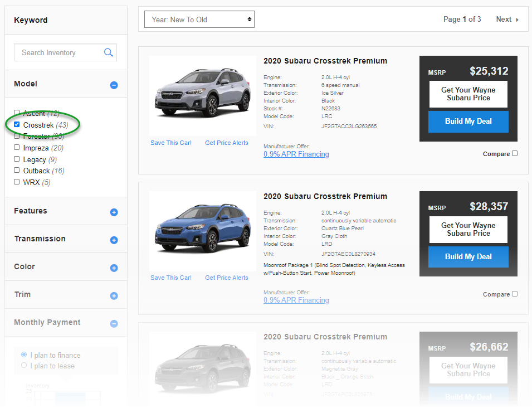
Task: Click the Color filter heading
Action: point(25,266)
